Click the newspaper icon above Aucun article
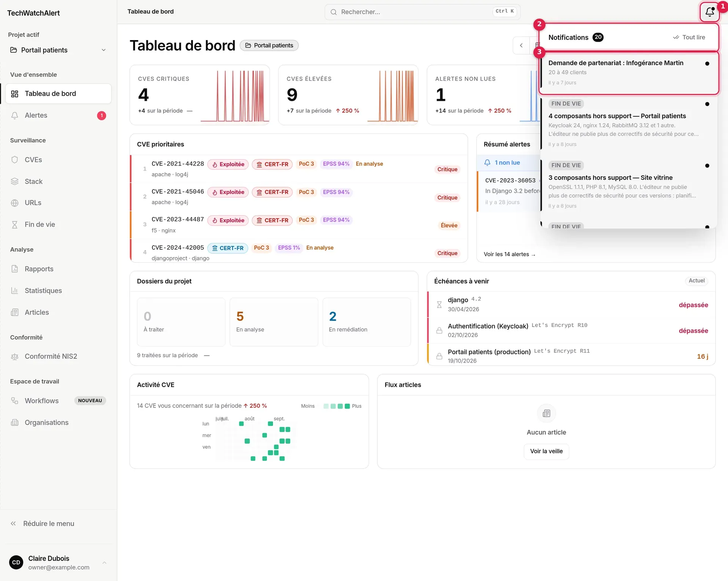728x581 pixels. click(x=546, y=413)
